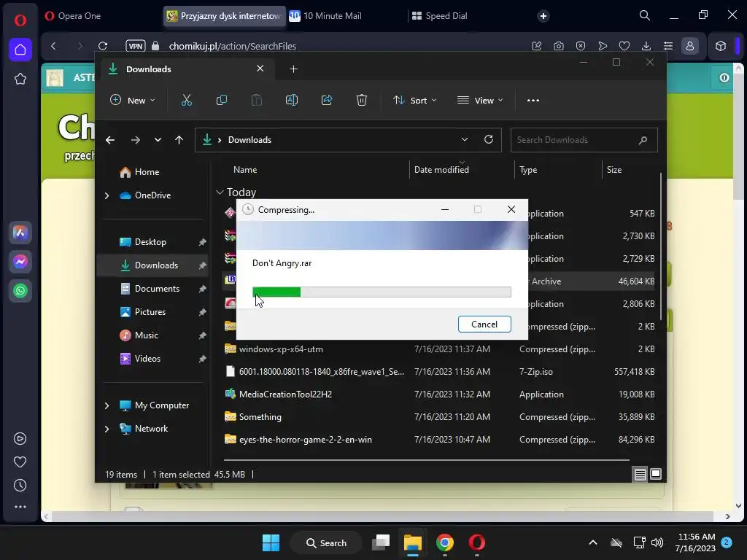Open the View dropdown menu
This screenshot has width=747, height=560.
click(480, 101)
